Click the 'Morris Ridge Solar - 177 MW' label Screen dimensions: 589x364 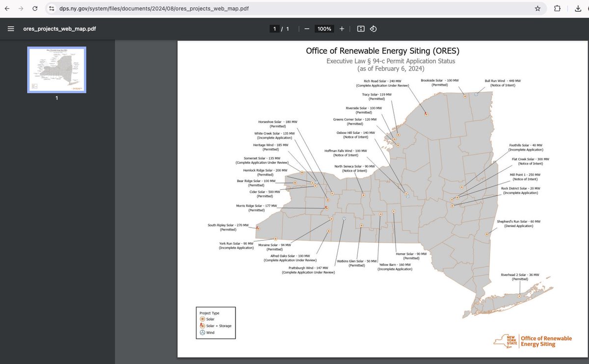(256, 206)
